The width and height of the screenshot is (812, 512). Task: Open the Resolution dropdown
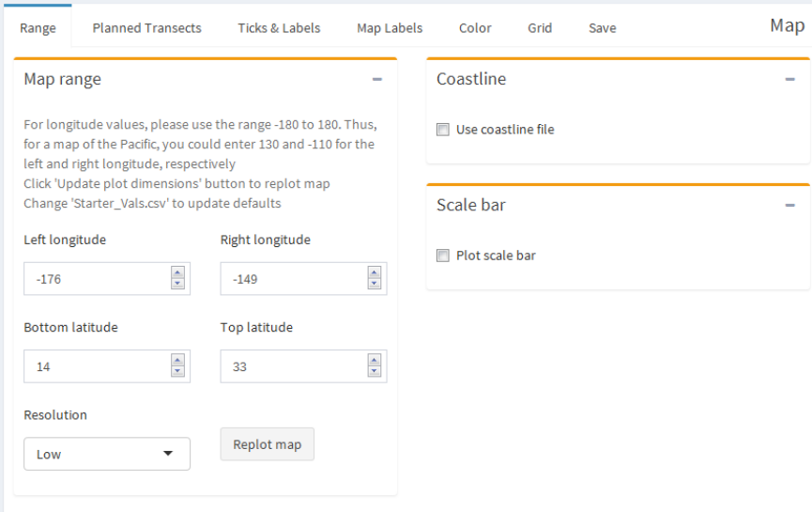(107, 454)
